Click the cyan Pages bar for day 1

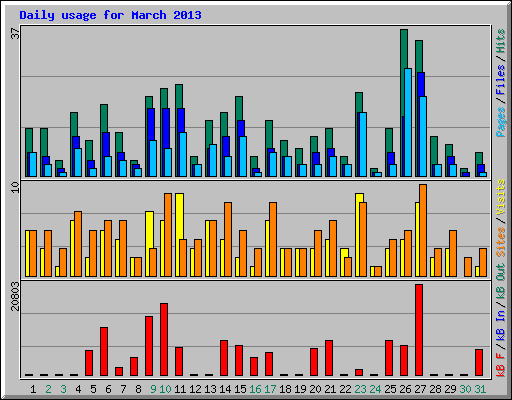(33, 164)
